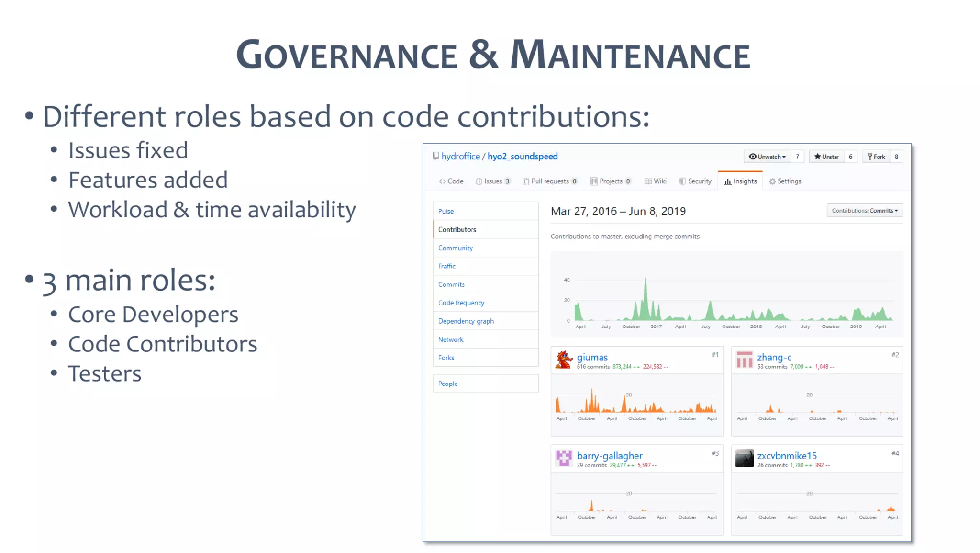Open the Unwatch dropdown
The width and height of the screenshot is (980, 553).
(x=767, y=157)
